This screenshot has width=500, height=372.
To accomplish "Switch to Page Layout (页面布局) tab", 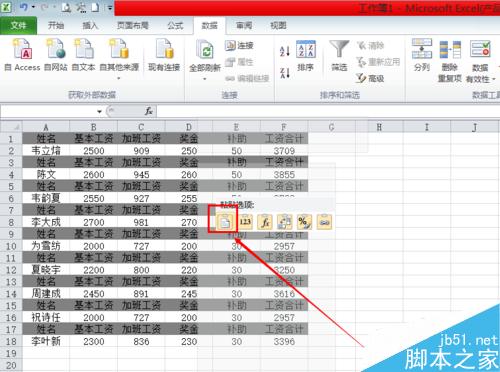I will point(132,25).
